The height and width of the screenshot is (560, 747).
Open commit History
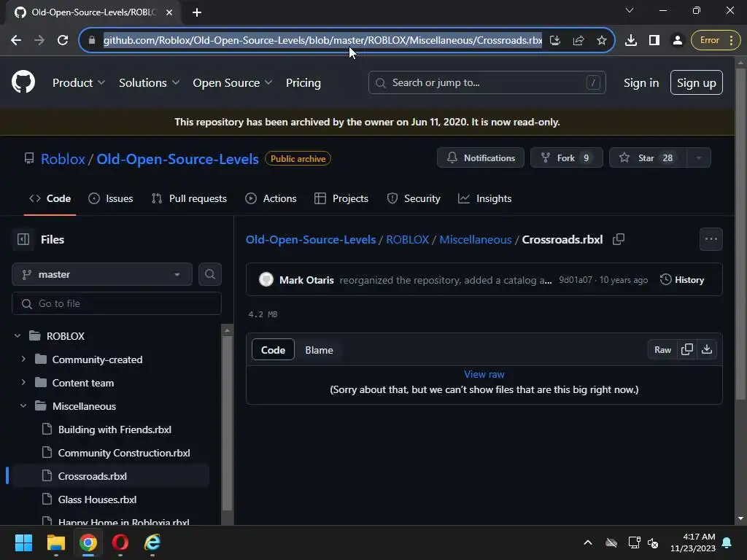[682, 279]
